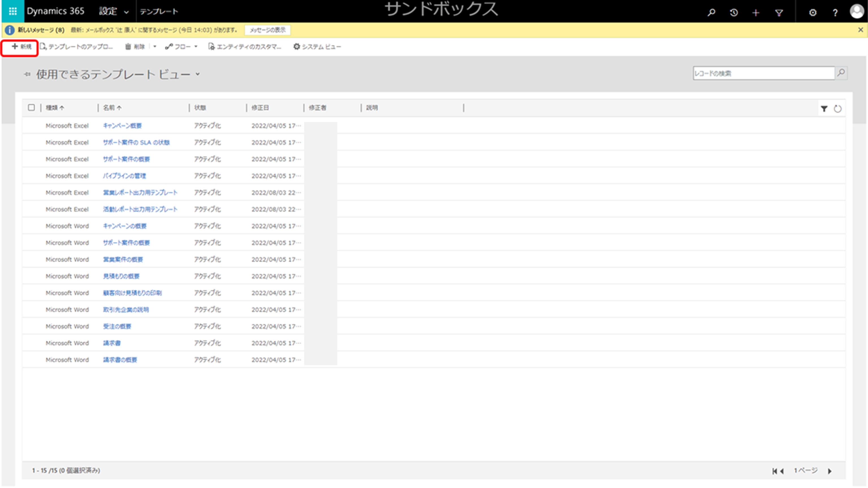The image size is (868, 488).
Task: Open the キャンペーン概要 Excel template
Action: click(122, 126)
